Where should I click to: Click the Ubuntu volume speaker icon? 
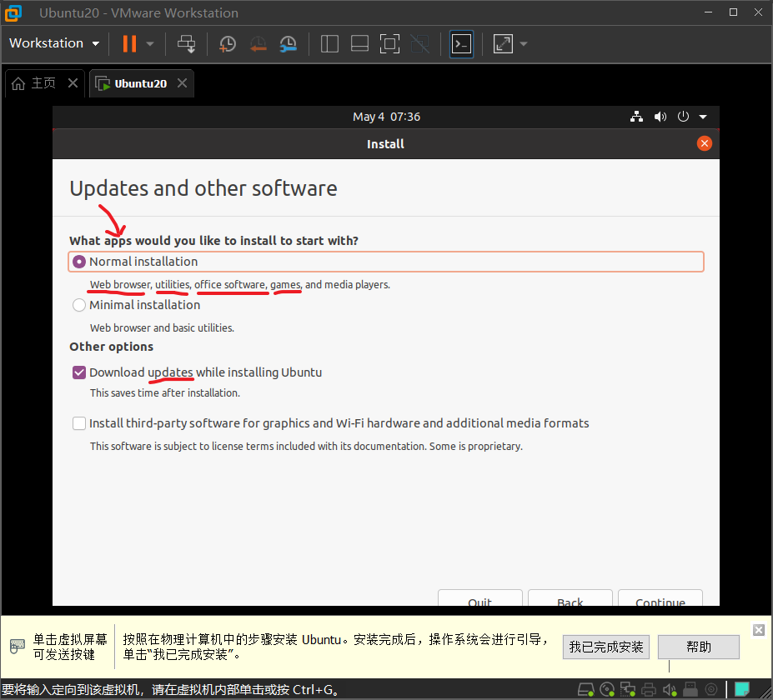click(660, 117)
